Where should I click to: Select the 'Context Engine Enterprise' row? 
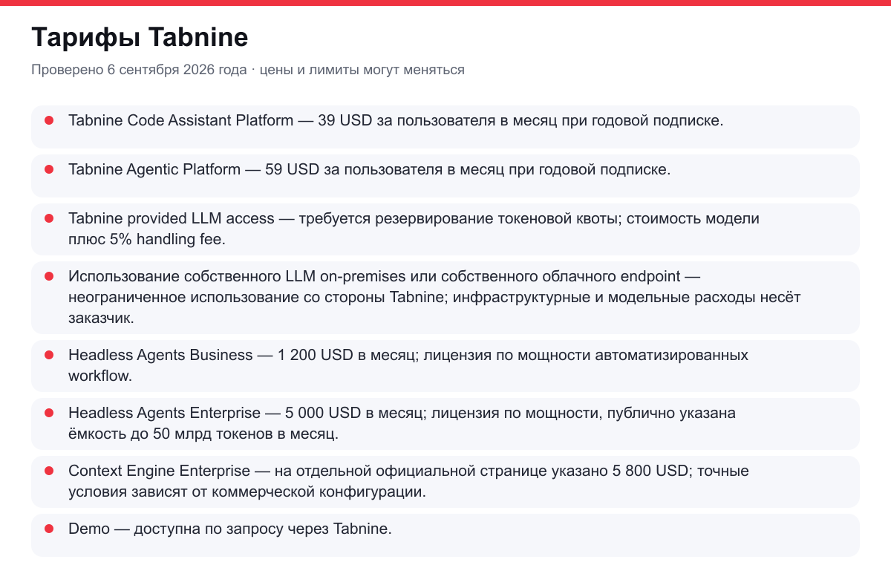pos(446,482)
